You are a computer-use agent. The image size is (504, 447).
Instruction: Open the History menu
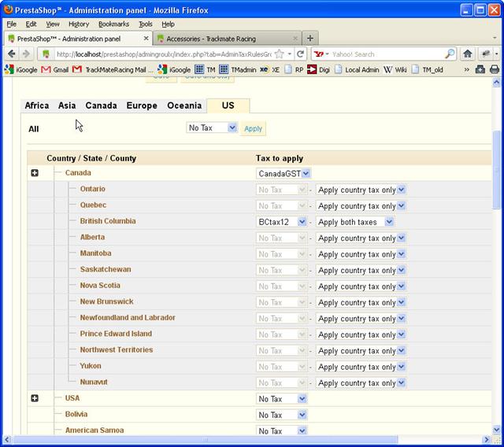(79, 24)
